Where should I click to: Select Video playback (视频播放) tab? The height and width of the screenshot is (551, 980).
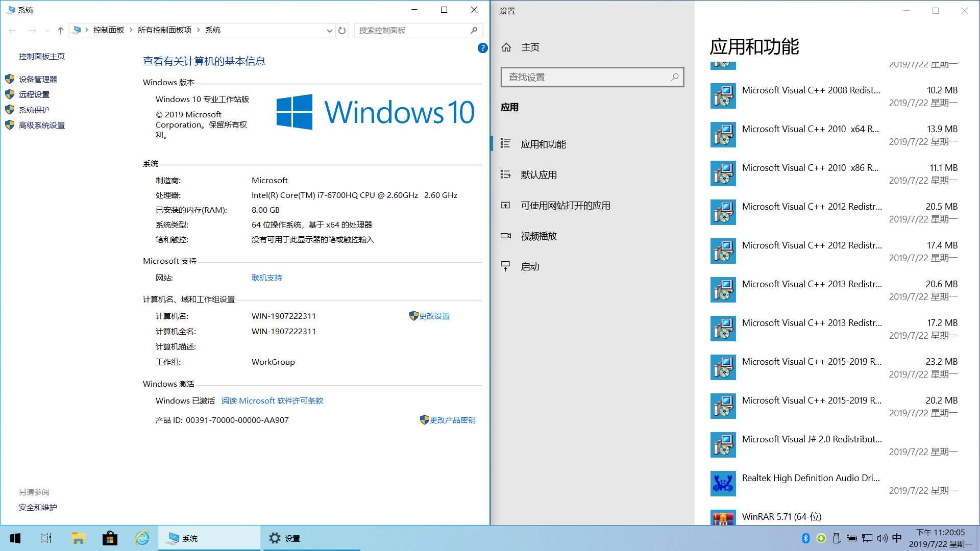click(592, 236)
